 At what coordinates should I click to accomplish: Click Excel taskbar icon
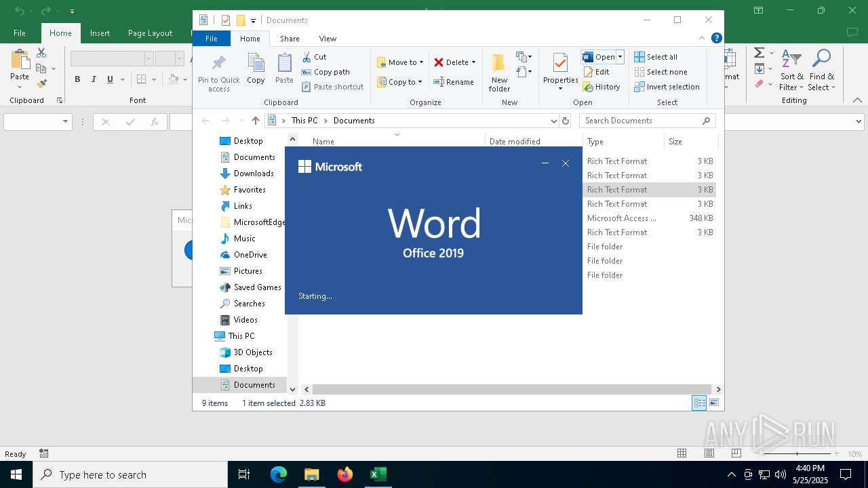pyautogui.click(x=378, y=474)
